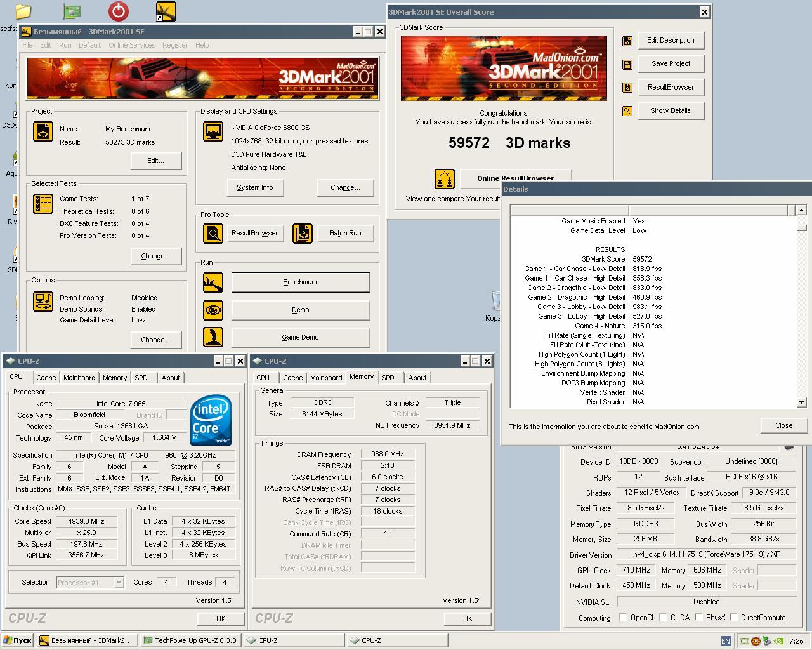This screenshot has height=650, width=812.
Task: Open the Help menu in 3DMark2001
Action: (202, 45)
